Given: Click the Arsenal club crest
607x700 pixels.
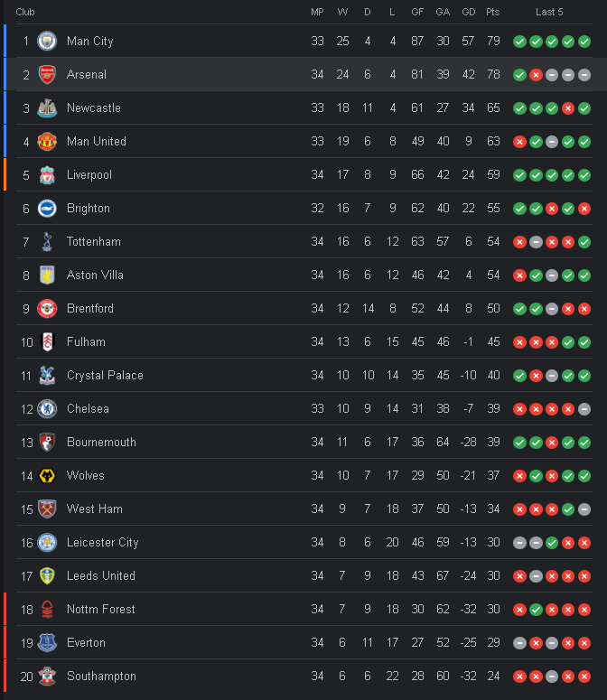Looking at the screenshot, I should pyautogui.click(x=47, y=74).
